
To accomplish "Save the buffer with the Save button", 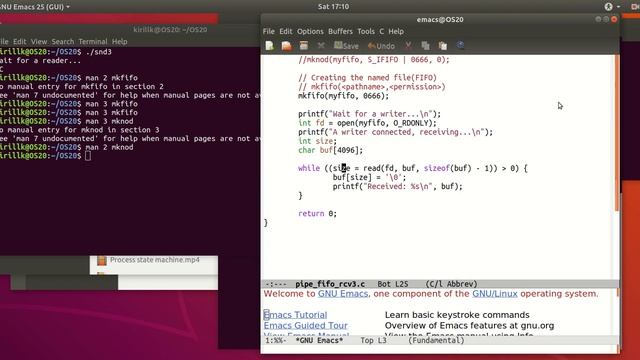I will point(346,46).
